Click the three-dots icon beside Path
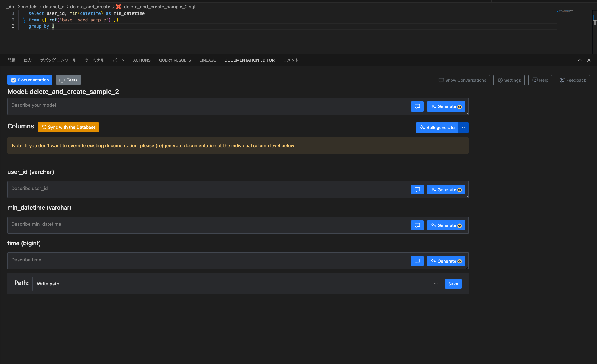 436,284
